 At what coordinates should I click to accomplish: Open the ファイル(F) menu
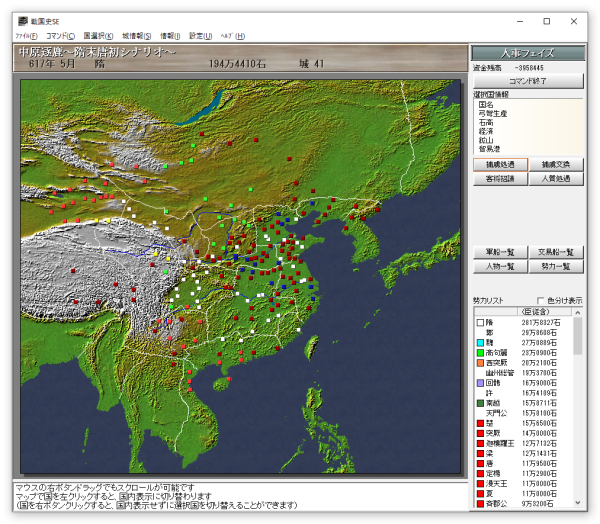tap(27, 36)
